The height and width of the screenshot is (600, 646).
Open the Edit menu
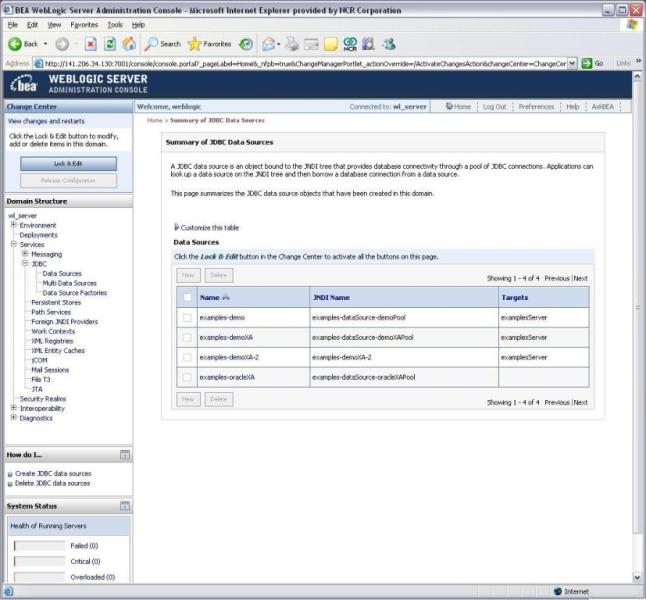(33, 25)
